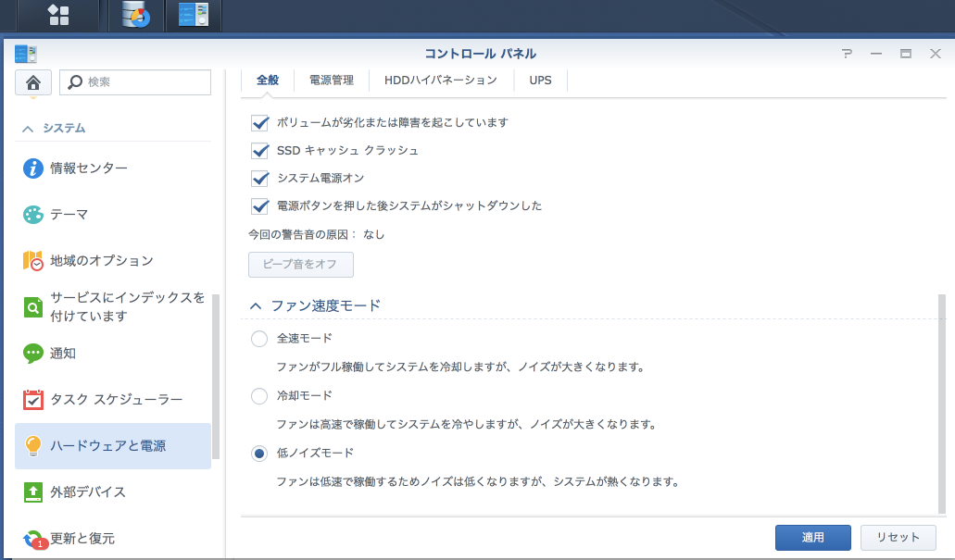This screenshot has height=560, width=955.
Task: Collapse the システム sidebar group
Action: 28,129
